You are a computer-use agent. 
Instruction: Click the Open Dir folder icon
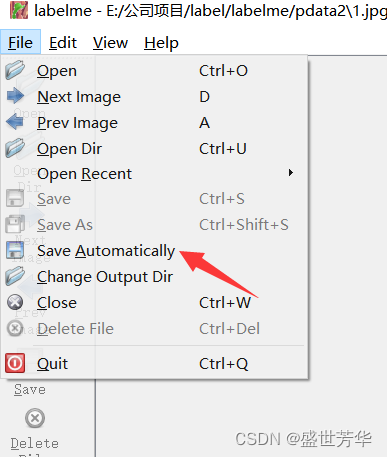pos(15,148)
